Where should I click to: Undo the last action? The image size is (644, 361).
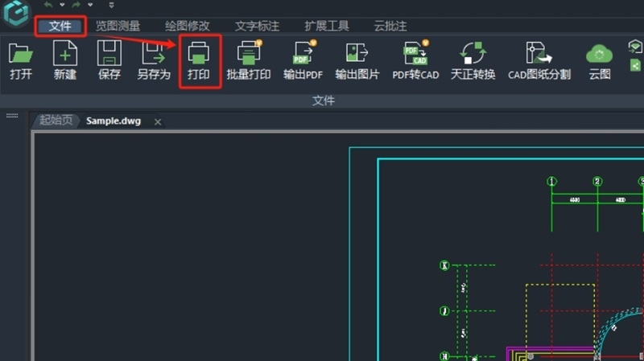(48, 5)
